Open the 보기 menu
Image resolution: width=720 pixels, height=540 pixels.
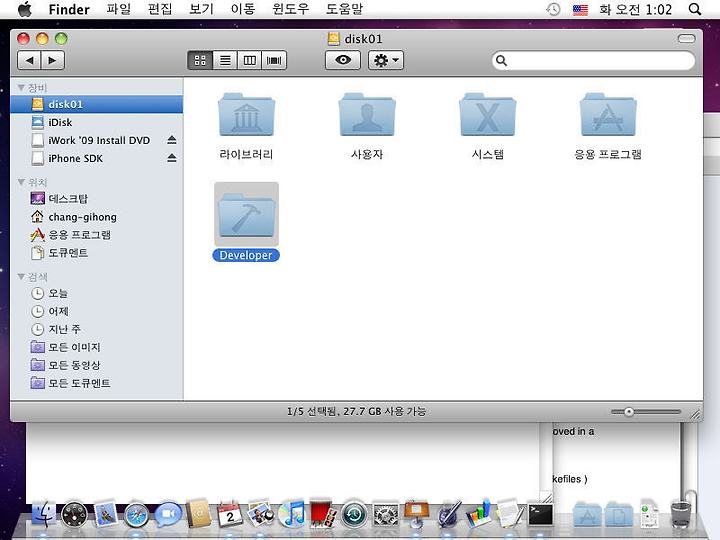click(201, 9)
